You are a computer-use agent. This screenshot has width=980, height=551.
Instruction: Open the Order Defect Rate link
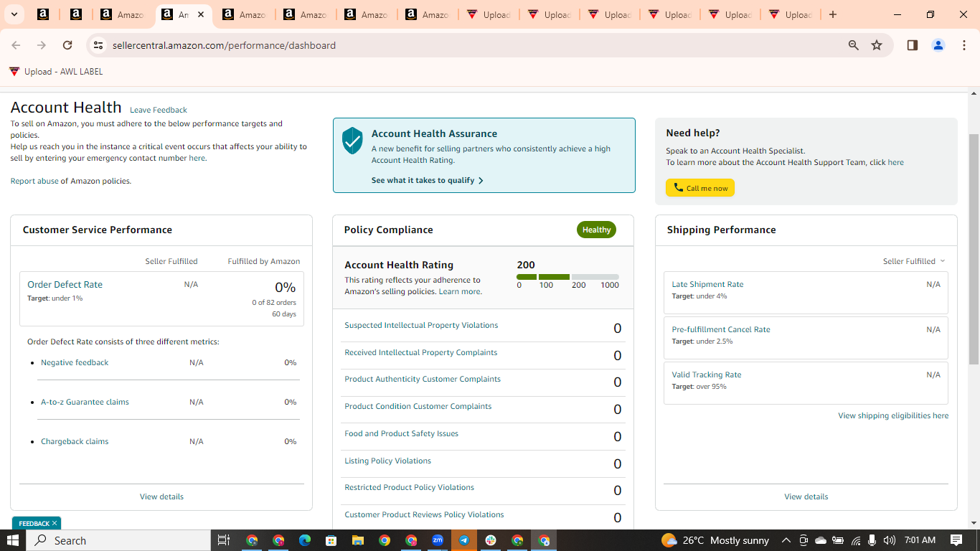(x=65, y=284)
